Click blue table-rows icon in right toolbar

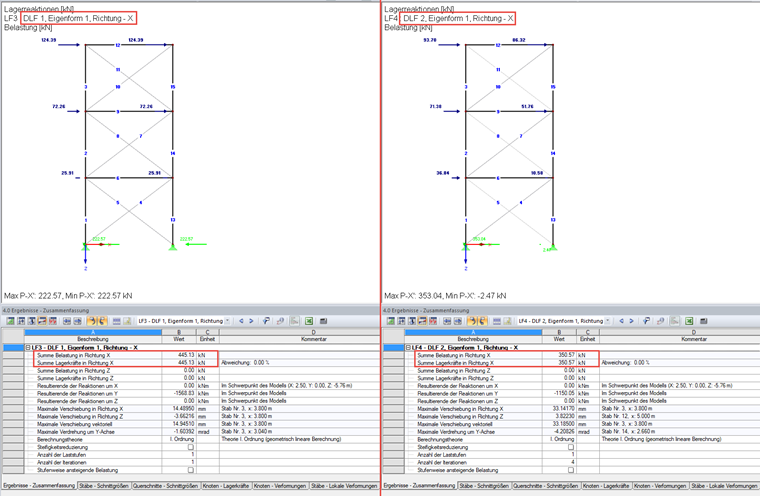pyautogui.click(x=497, y=321)
